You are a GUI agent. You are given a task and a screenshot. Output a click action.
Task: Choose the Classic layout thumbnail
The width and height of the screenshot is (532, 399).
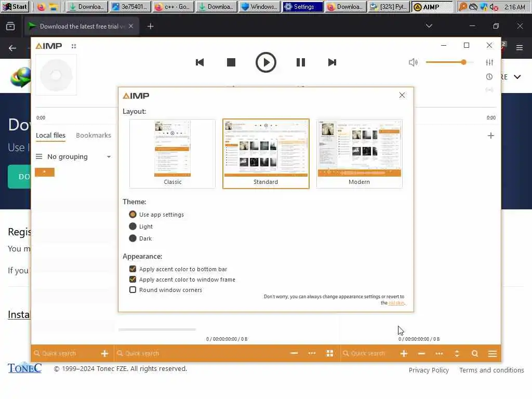point(172,153)
